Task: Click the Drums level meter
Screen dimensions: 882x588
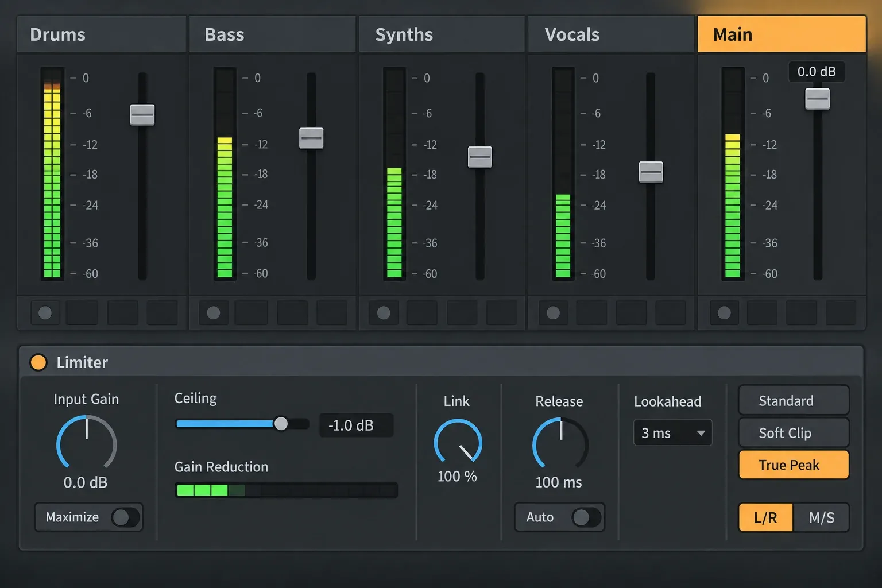Action: (x=52, y=173)
